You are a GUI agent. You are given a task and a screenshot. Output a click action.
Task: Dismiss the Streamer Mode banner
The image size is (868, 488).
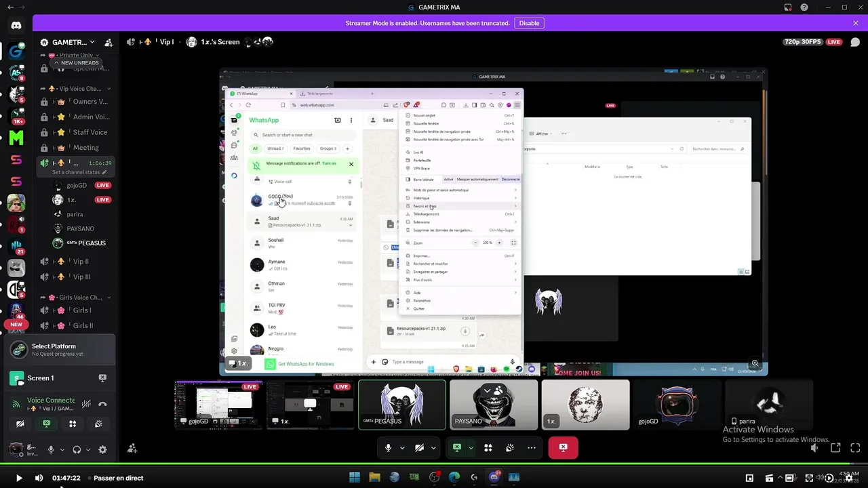856,23
